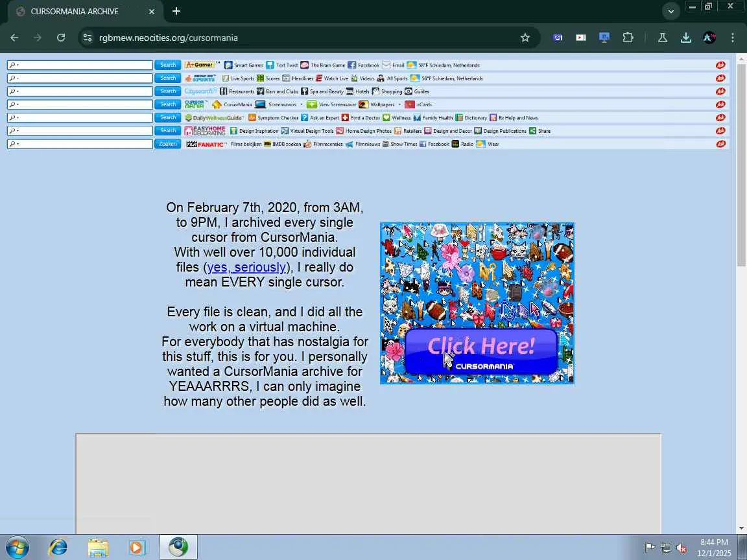
Task: Open Headlines in the sports toolbar
Action: (x=298, y=78)
